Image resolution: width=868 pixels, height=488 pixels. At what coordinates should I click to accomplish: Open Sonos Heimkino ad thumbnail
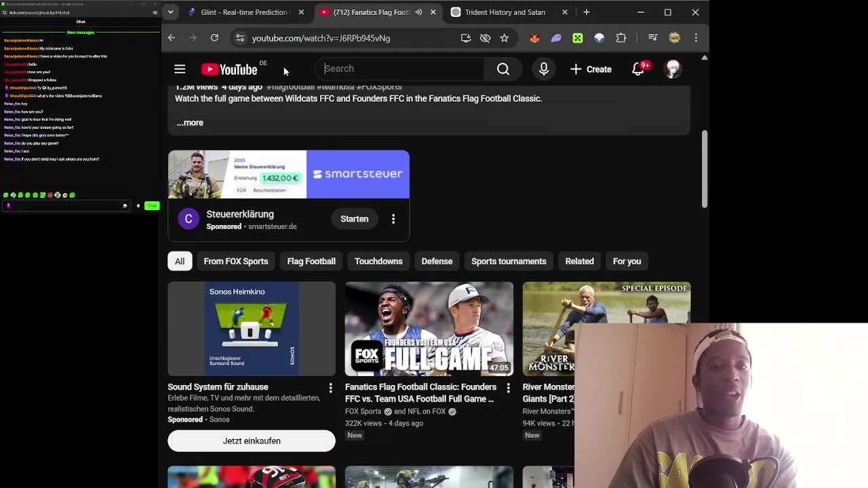[x=252, y=329]
